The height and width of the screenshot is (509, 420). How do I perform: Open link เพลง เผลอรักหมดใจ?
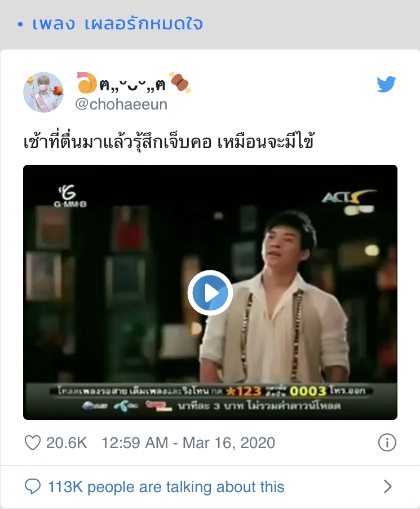(x=118, y=24)
